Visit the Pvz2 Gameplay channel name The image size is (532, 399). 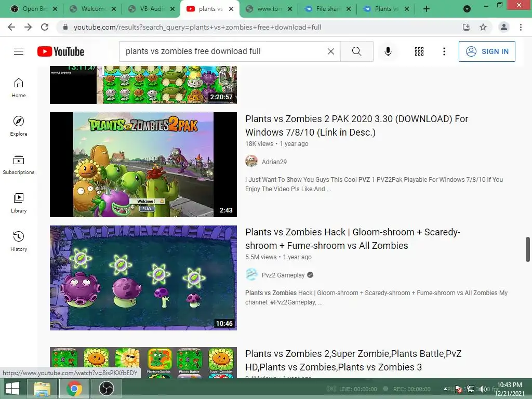(x=283, y=275)
